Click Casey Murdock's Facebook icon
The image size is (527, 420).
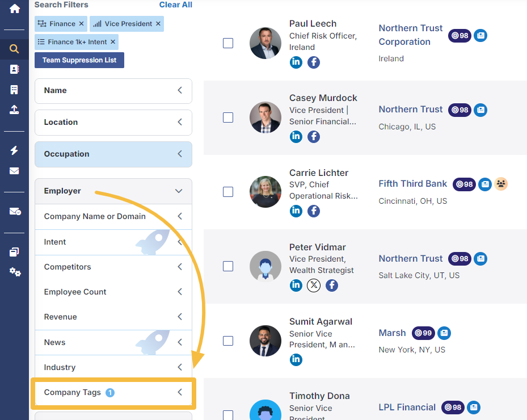click(314, 137)
